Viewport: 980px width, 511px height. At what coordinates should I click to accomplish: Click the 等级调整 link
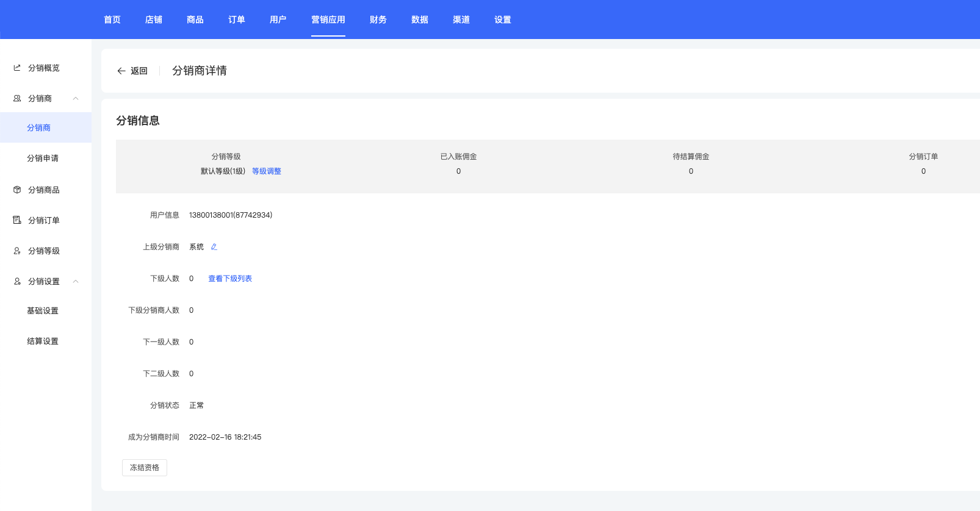[267, 171]
